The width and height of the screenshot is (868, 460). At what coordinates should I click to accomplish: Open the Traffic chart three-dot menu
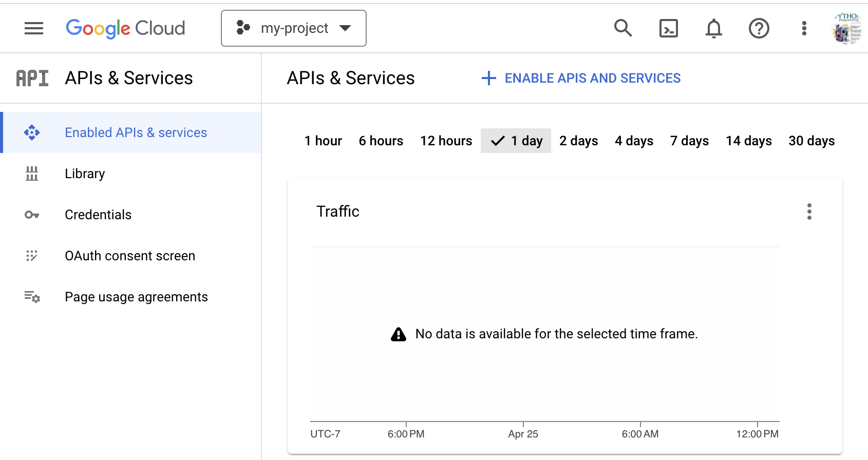pos(809,212)
